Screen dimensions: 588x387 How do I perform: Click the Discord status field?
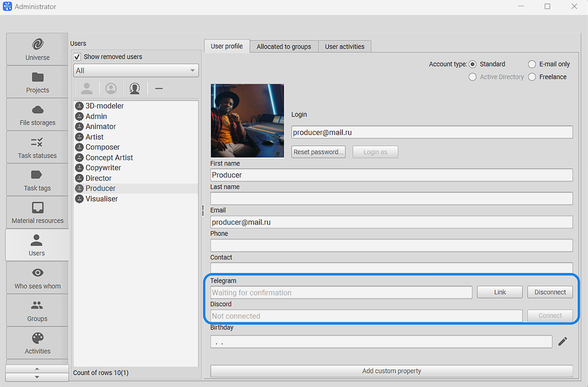(x=367, y=315)
